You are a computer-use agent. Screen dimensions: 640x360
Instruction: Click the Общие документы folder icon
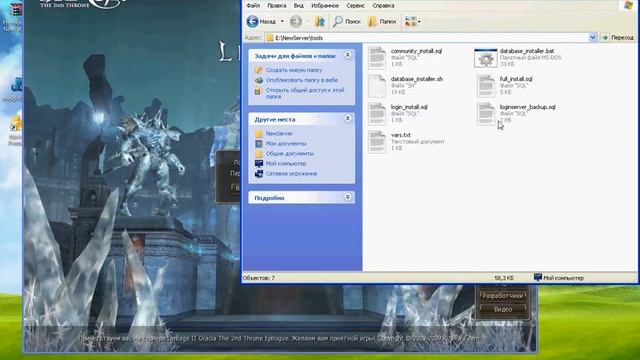click(259, 153)
